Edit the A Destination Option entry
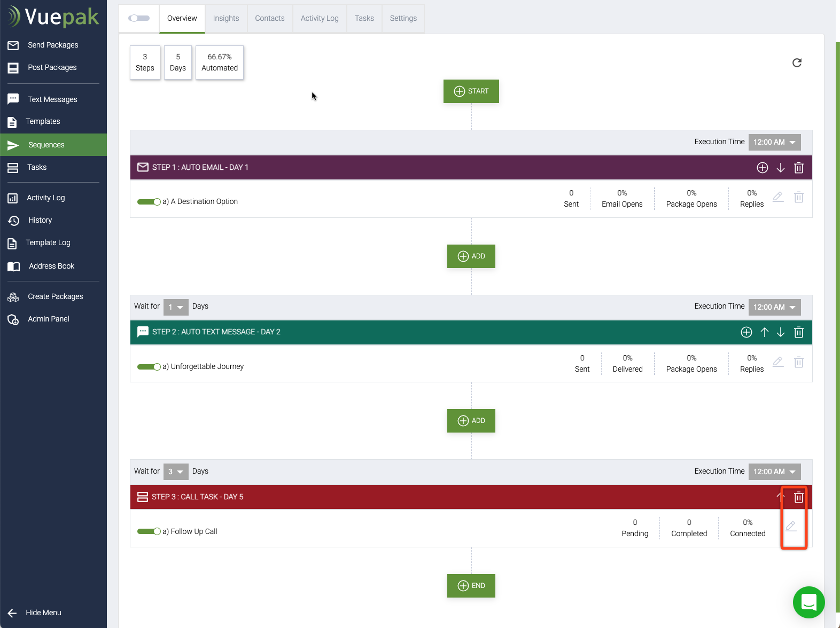840x628 pixels. (x=778, y=197)
